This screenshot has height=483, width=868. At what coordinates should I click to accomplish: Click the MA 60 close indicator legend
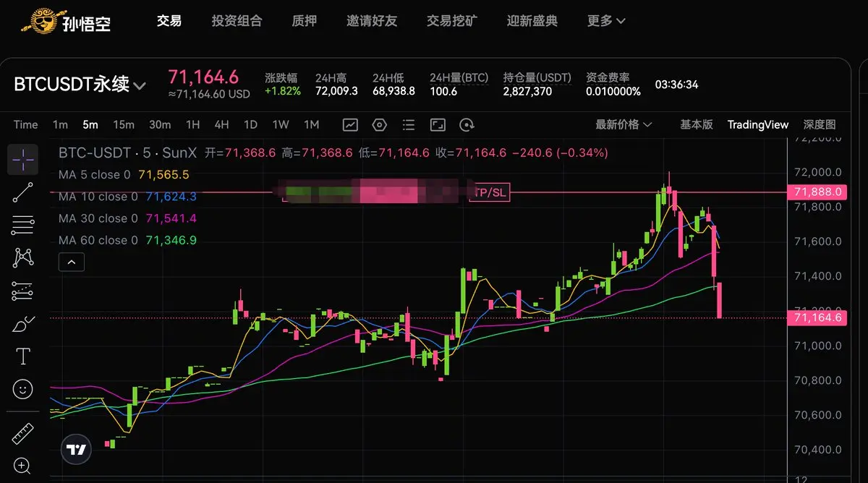pyautogui.click(x=127, y=240)
